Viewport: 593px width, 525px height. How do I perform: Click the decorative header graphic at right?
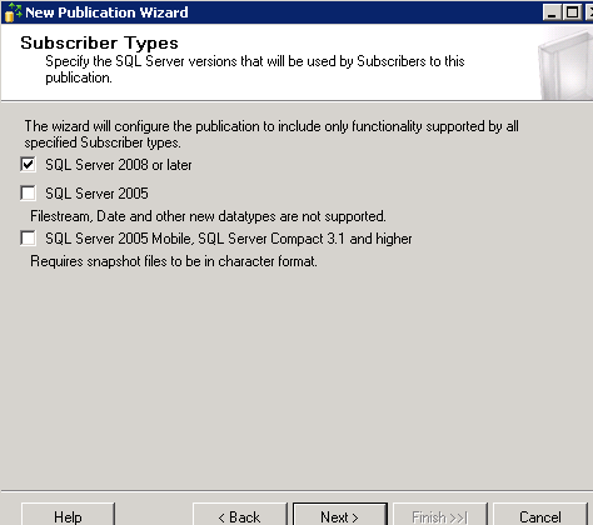566,65
